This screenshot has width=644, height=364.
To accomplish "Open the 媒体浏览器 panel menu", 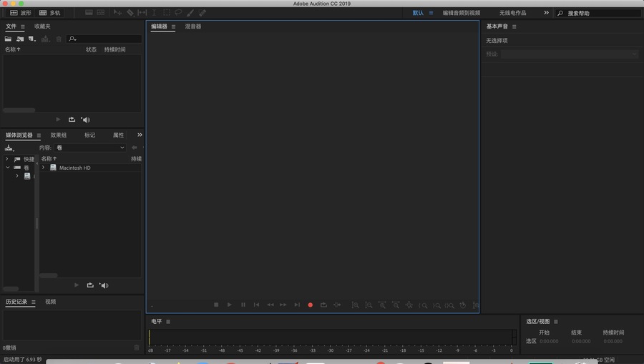I will click(x=39, y=135).
